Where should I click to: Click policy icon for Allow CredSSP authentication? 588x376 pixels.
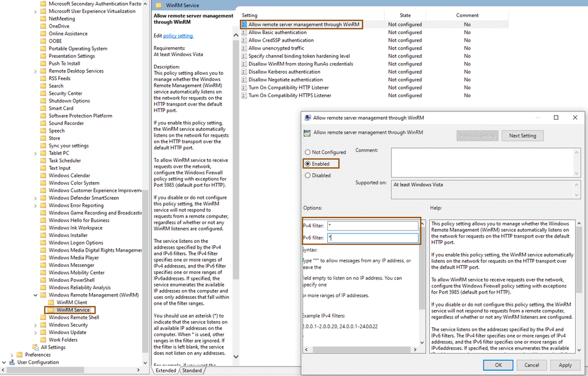244,40
